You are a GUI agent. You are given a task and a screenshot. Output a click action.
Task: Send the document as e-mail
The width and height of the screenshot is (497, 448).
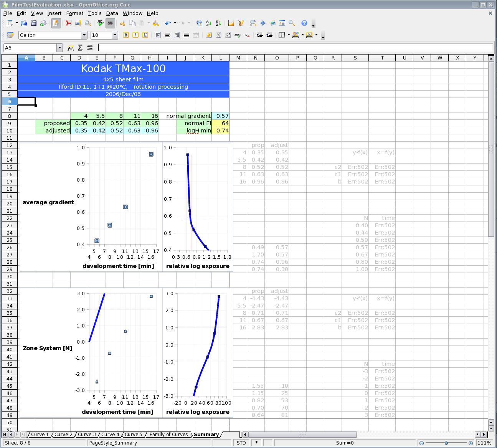coord(43,23)
